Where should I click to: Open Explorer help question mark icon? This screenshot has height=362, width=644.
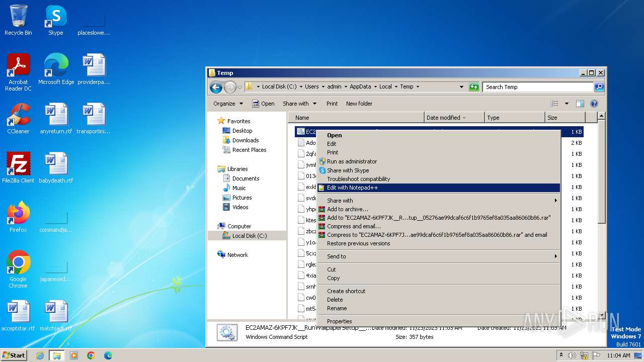point(594,104)
